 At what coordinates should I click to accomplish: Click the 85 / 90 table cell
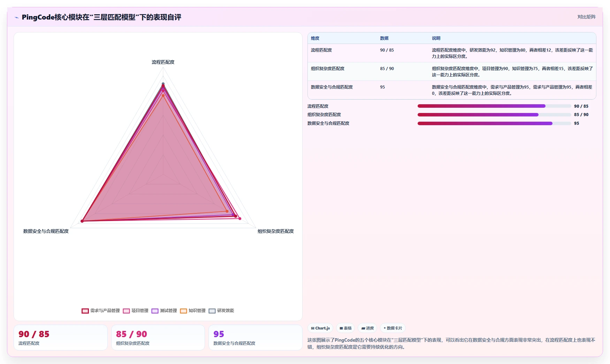coord(387,69)
